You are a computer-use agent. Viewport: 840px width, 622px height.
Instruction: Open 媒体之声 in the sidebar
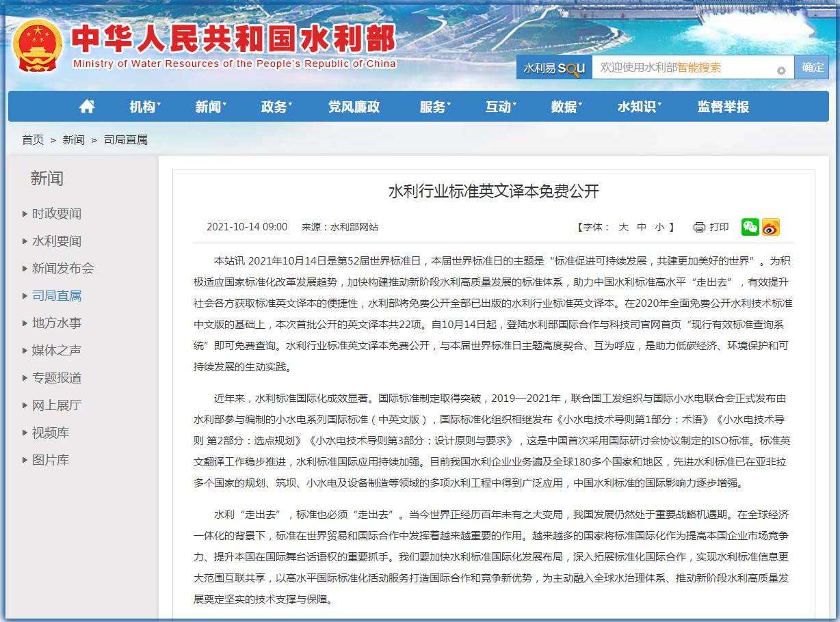(x=57, y=350)
